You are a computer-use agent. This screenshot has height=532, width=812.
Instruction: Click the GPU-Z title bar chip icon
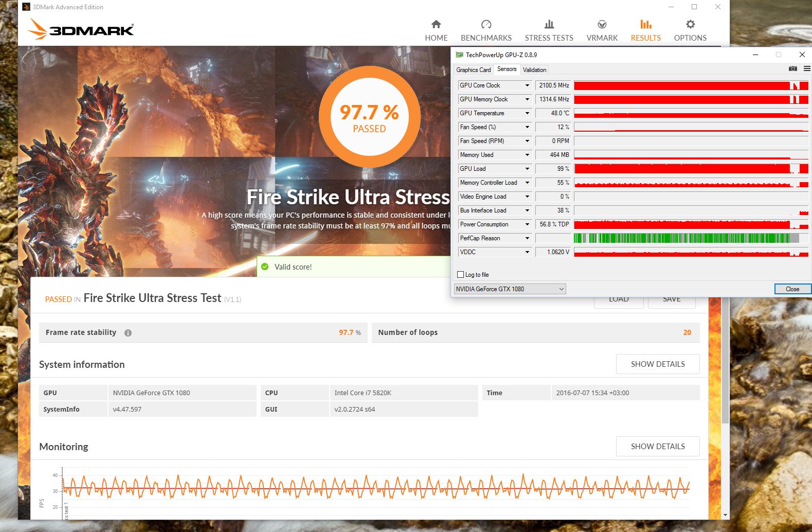459,55
